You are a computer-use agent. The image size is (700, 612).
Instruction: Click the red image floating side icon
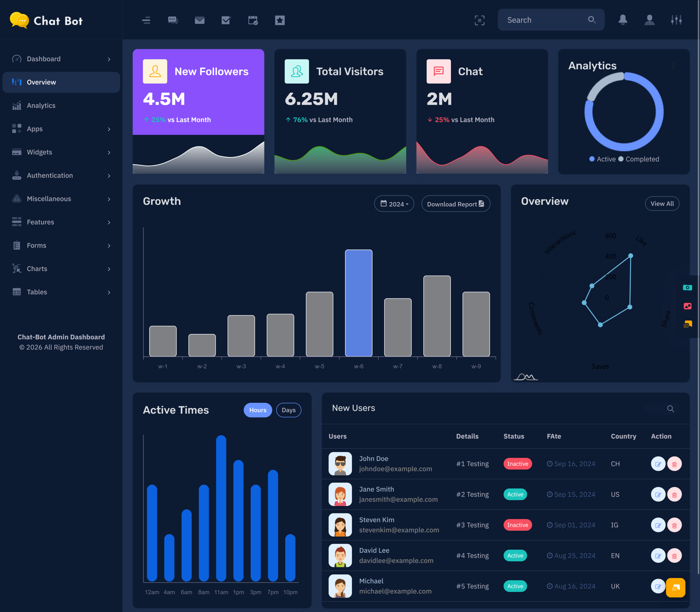687,306
